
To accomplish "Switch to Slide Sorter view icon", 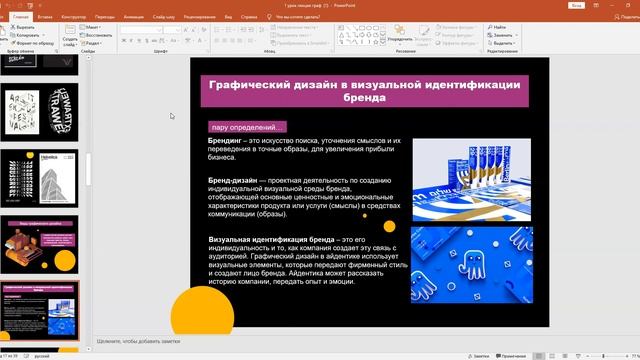I will coord(552,356).
